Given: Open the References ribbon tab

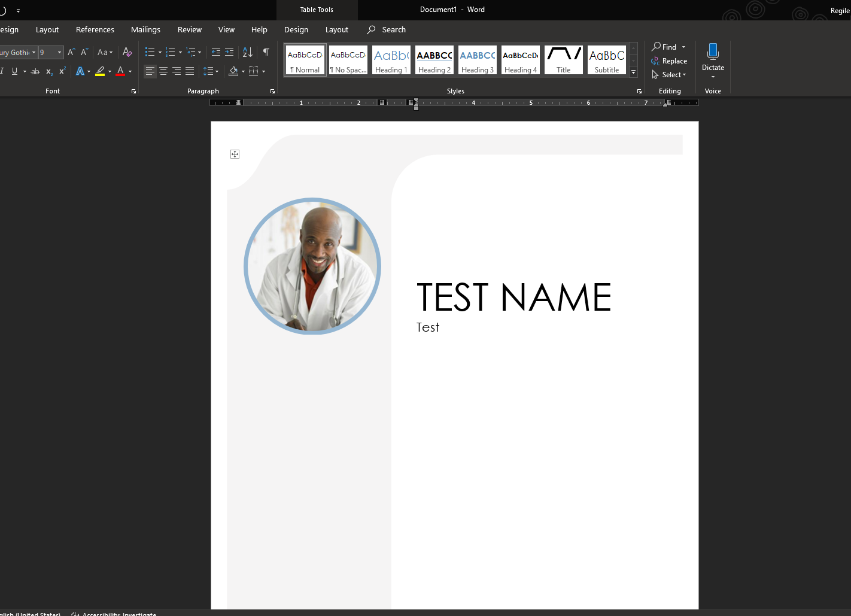Looking at the screenshot, I should pos(95,30).
